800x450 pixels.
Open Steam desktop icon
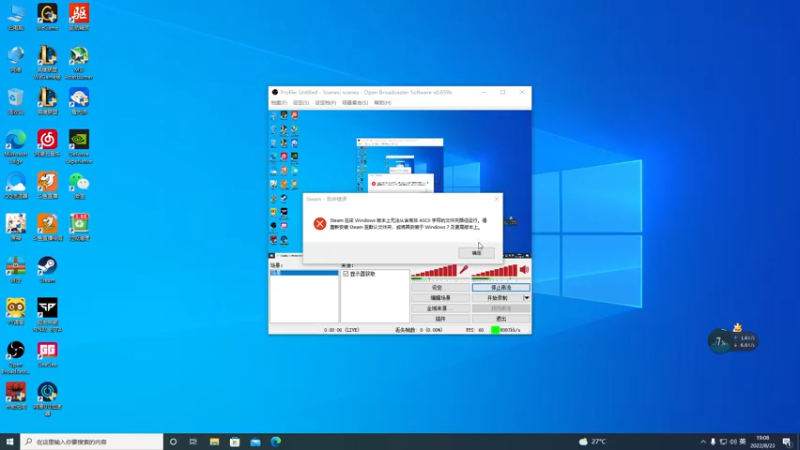coord(47,270)
